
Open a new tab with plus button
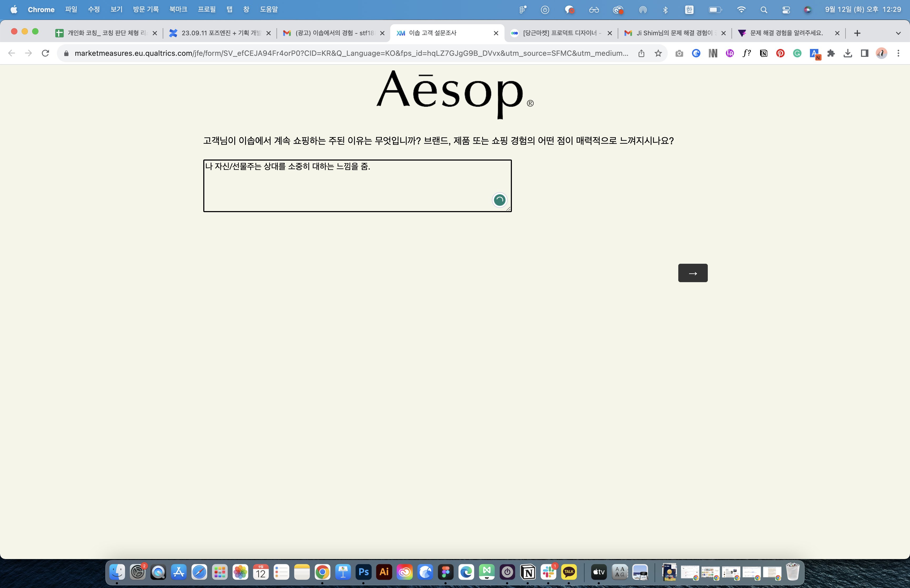pos(857,33)
